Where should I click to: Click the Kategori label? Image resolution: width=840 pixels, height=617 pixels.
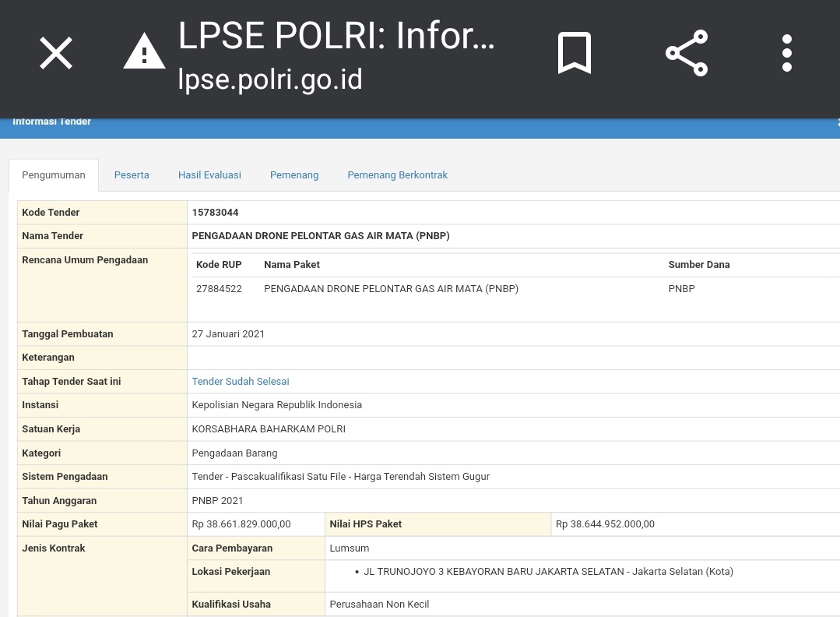coord(41,453)
